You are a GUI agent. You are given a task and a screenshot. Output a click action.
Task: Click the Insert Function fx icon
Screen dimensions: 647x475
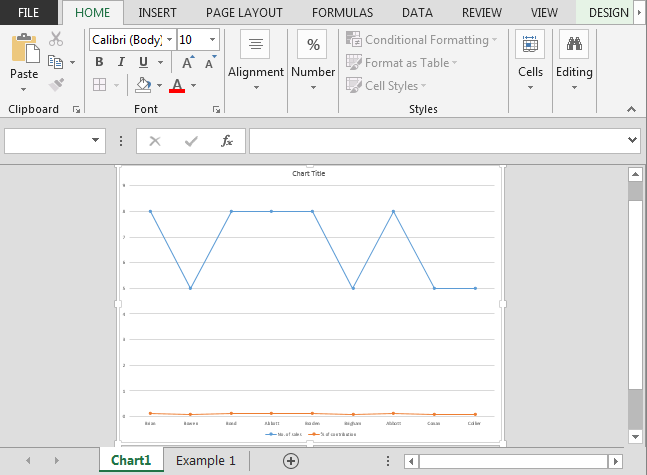[227, 141]
